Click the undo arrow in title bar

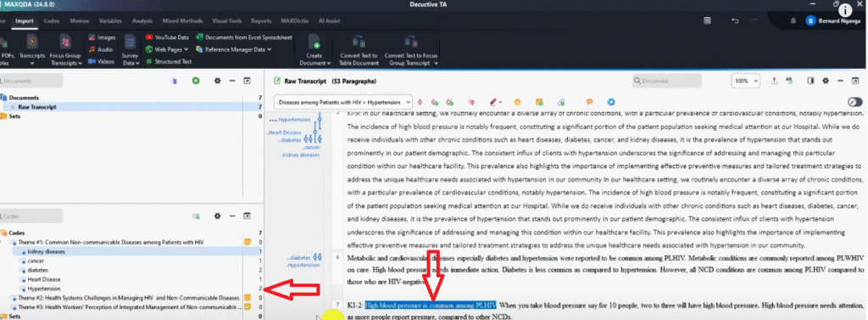tap(735, 21)
